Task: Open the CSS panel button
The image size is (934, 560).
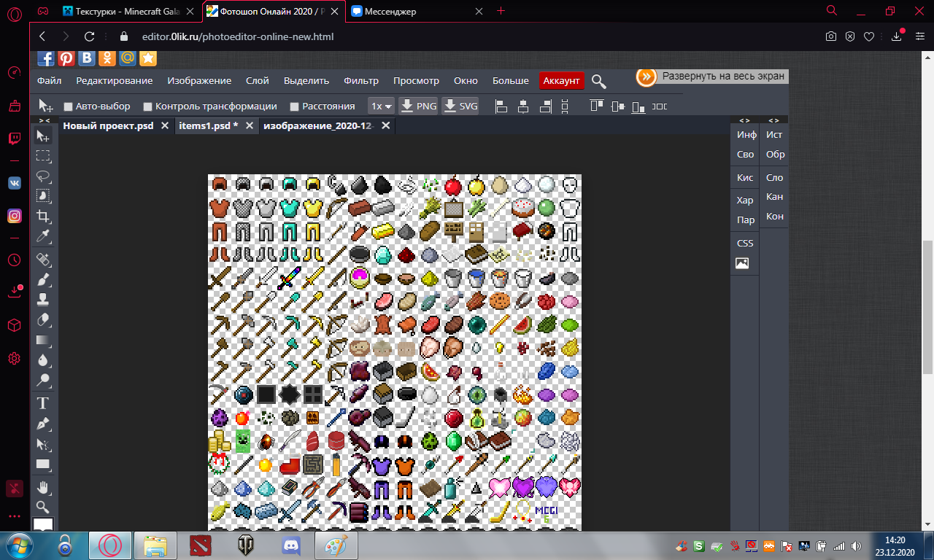Action: [745, 243]
